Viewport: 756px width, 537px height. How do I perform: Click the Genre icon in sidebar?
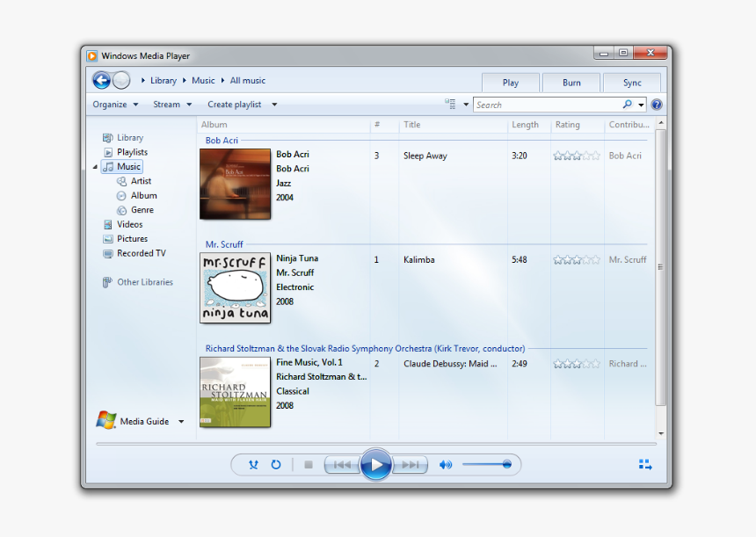pyautogui.click(x=121, y=210)
